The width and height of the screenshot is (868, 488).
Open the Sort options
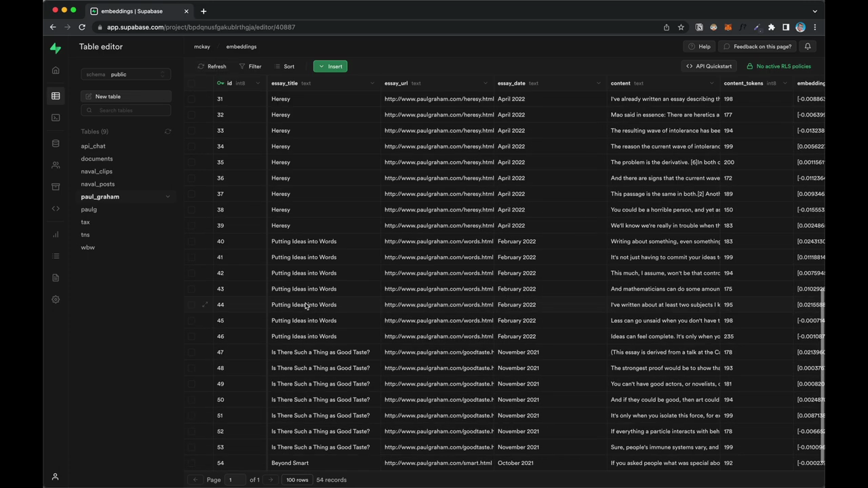click(284, 66)
